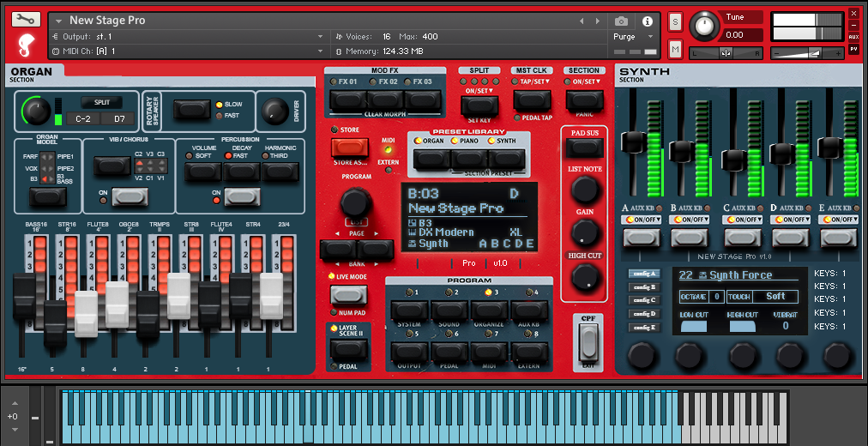Image resolution: width=868 pixels, height=446 pixels.
Task: Toggle the ROTARY SPEAKER slow/fast button
Action: pos(192,109)
